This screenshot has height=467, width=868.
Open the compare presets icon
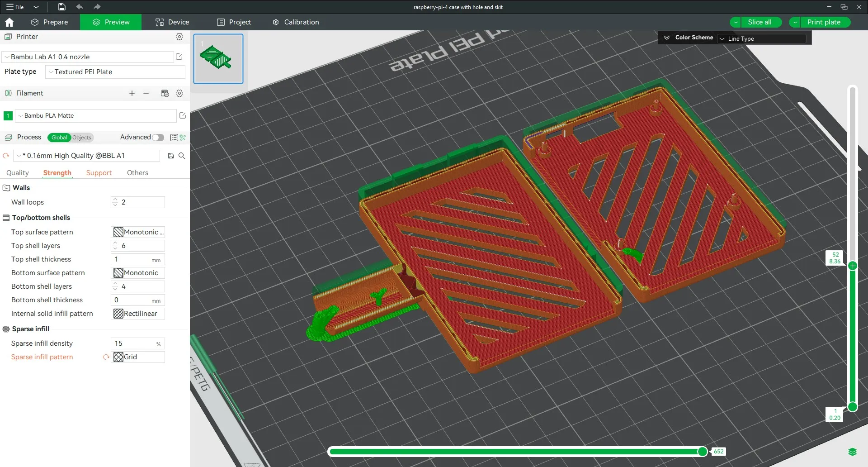183,138
